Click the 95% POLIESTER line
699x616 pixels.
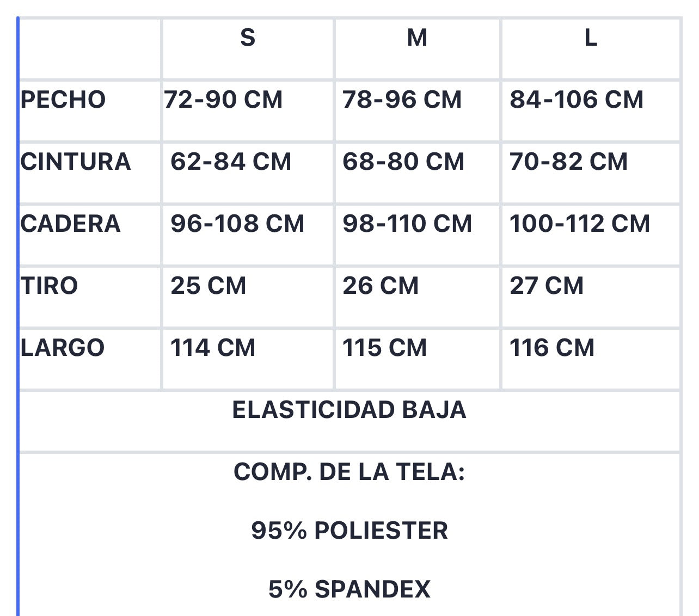tap(349, 531)
